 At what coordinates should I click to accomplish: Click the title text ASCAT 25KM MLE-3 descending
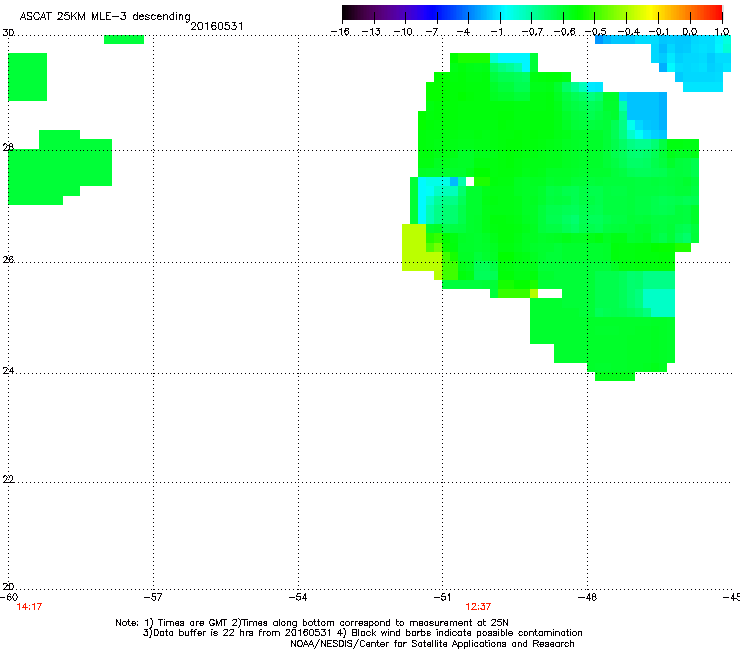coord(105,16)
